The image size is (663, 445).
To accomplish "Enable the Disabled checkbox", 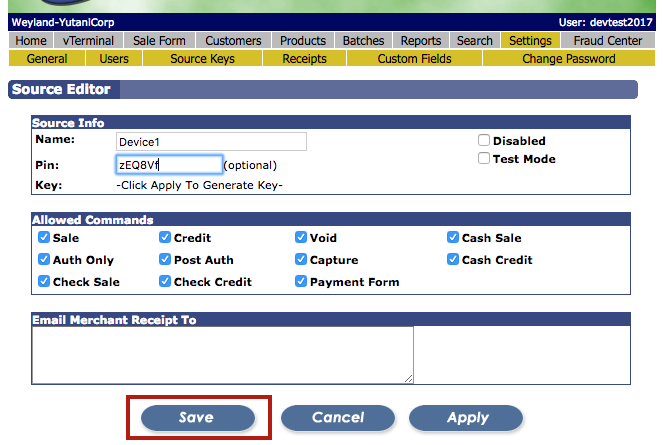I will coord(484,141).
